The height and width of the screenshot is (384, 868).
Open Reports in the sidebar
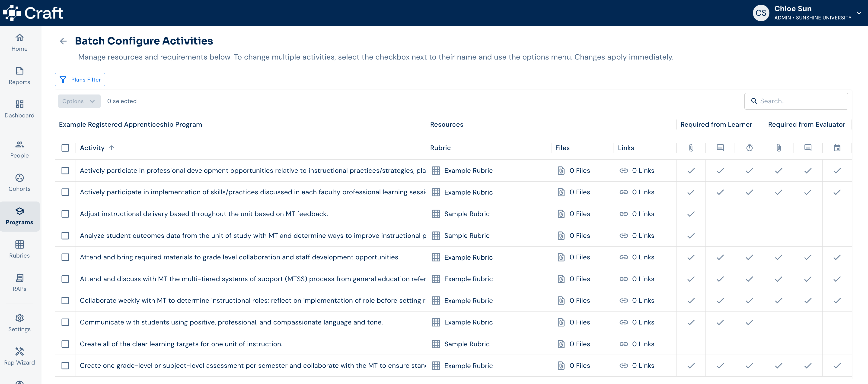coord(19,76)
